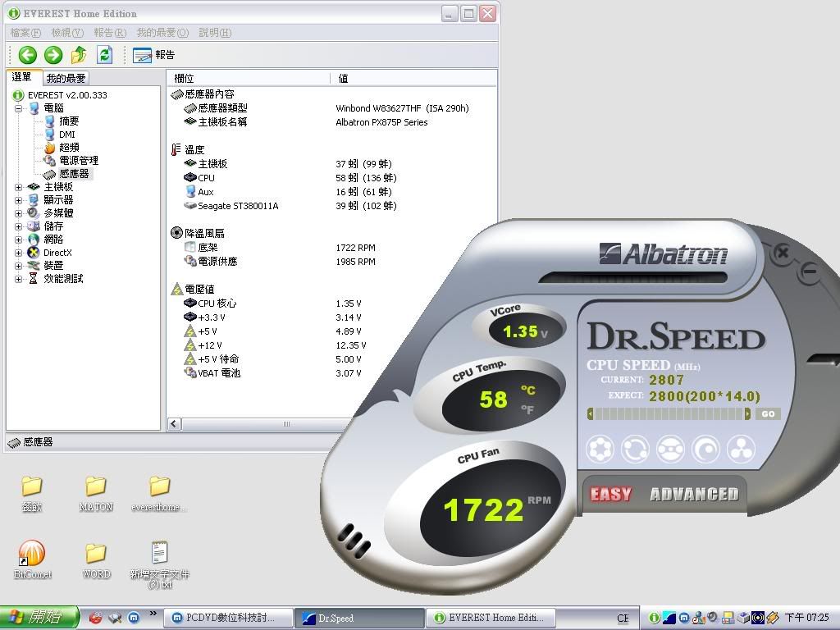Switch to the 選單 menu tab

[22, 77]
